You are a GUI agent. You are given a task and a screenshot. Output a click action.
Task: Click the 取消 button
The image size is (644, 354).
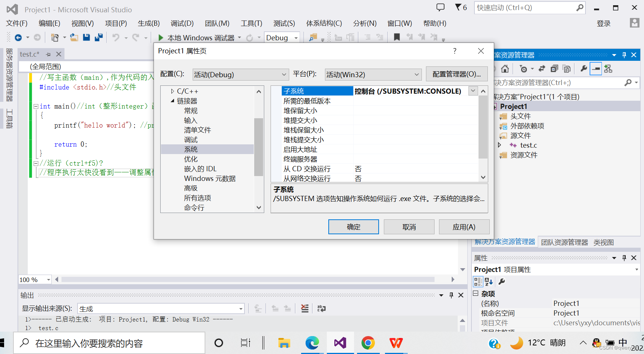409,227
